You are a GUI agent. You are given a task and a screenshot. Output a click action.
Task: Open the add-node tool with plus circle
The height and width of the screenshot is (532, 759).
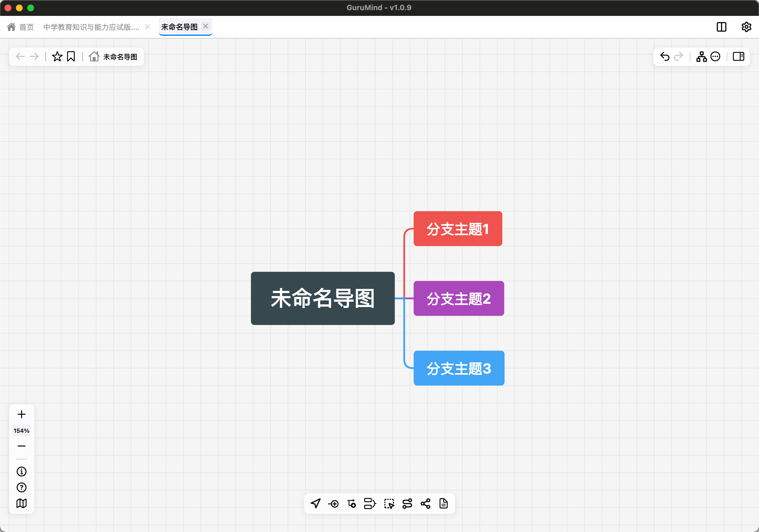[x=334, y=504]
